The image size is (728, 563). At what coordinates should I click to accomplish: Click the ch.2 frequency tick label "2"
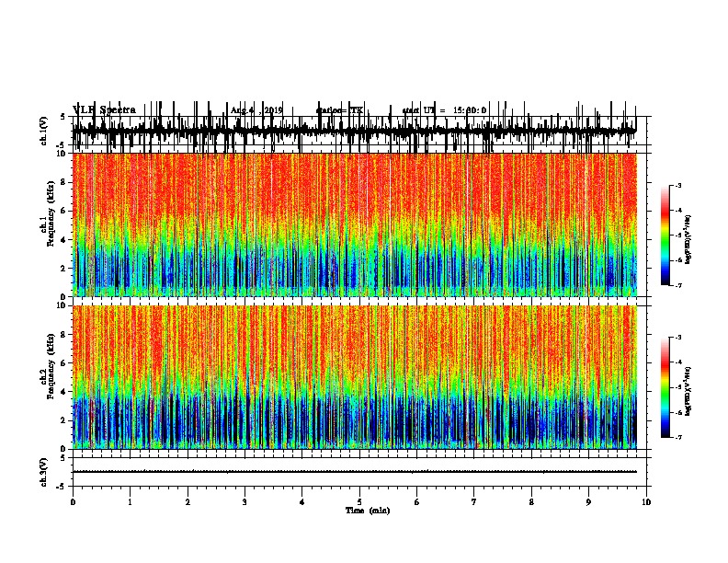pos(63,420)
